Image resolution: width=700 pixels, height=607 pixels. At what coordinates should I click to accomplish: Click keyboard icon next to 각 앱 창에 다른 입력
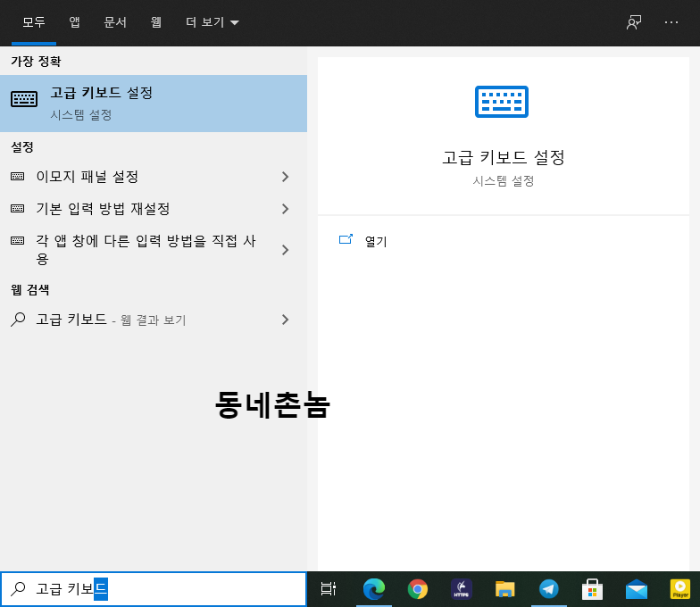tap(18, 241)
